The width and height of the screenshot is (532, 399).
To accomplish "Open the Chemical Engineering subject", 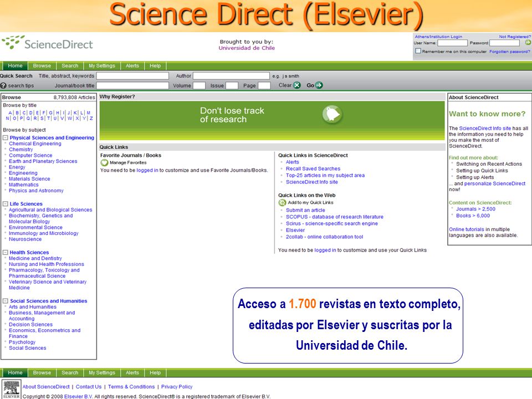I will [35, 144].
